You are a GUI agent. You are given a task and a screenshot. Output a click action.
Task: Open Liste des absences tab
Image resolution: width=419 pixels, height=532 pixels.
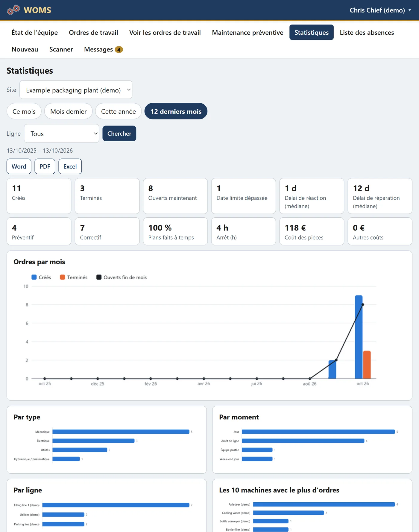(x=367, y=32)
